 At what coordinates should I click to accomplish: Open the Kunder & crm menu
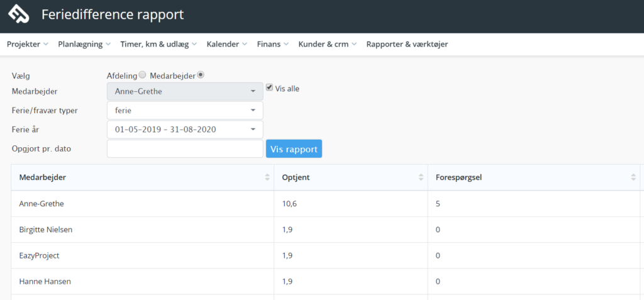pyautogui.click(x=327, y=45)
